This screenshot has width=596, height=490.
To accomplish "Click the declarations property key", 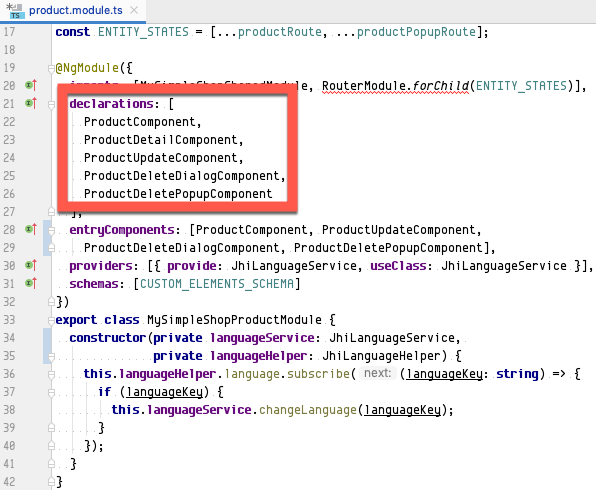I will tap(112, 104).
